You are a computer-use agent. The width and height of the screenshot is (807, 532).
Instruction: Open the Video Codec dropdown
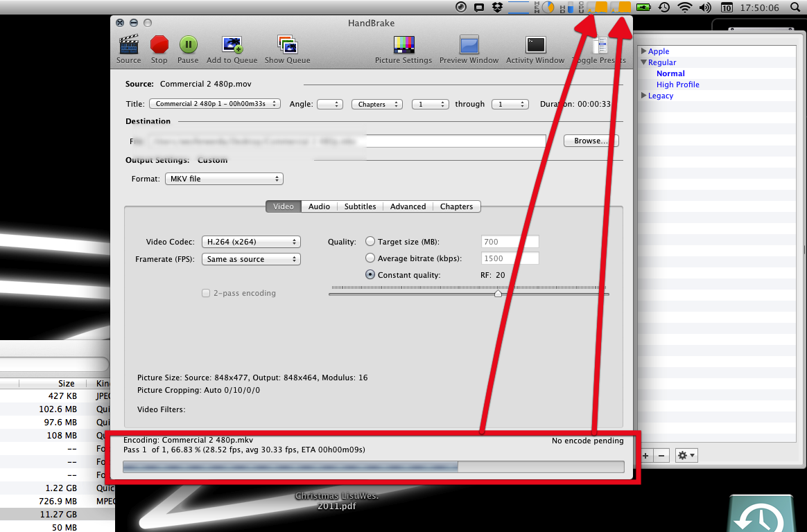pyautogui.click(x=251, y=242)
